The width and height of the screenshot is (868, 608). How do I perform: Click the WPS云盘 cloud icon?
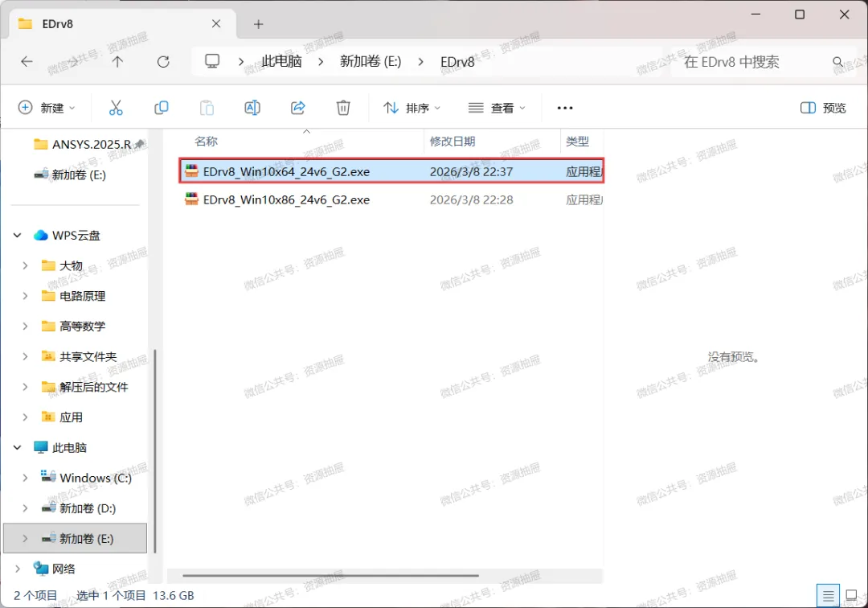pyautogui.click(x=40, y=236)
